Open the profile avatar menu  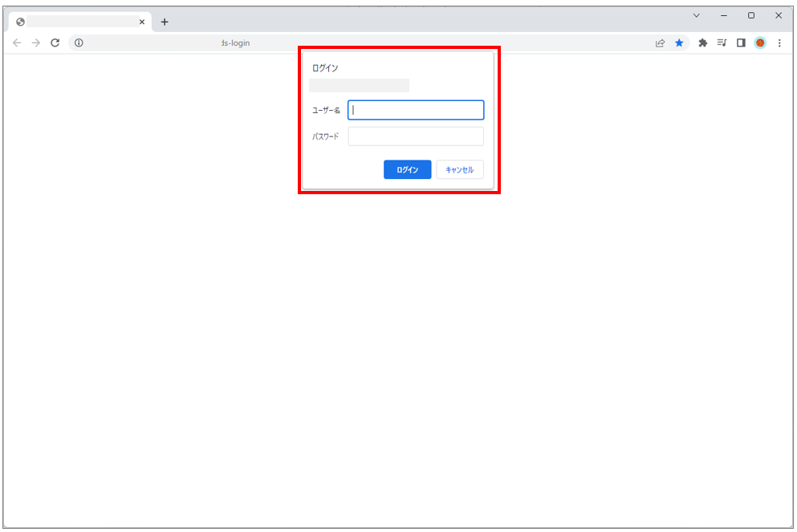click(760, 43)
